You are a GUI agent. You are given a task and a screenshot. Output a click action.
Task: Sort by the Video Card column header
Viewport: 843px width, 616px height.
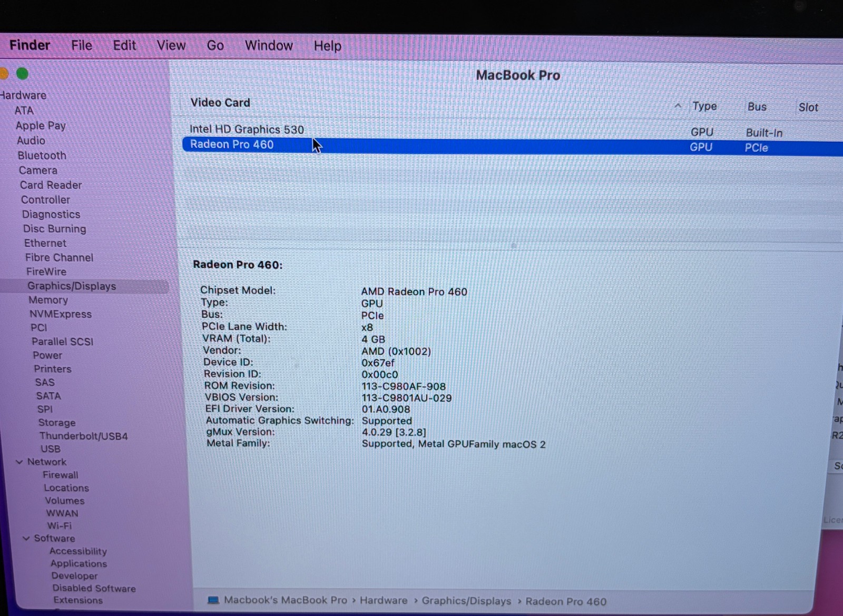(x=220, y=103)
